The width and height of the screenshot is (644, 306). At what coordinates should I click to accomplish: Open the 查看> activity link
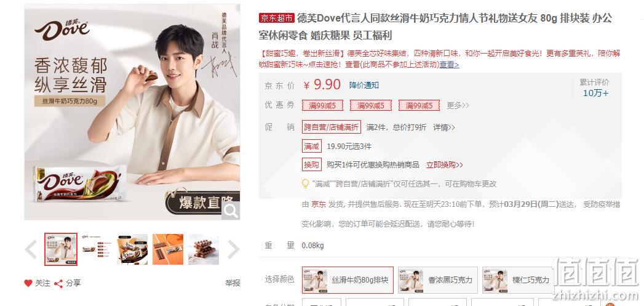click(x=449, y=65)
